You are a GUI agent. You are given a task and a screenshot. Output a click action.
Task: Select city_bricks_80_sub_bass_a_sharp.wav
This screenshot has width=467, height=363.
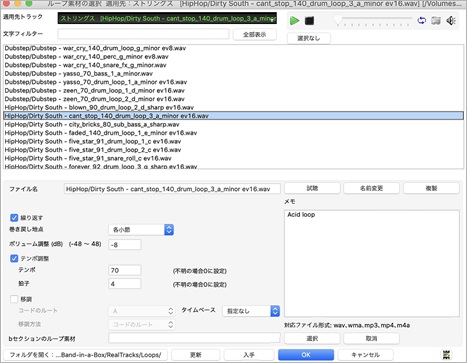point(233,124)
